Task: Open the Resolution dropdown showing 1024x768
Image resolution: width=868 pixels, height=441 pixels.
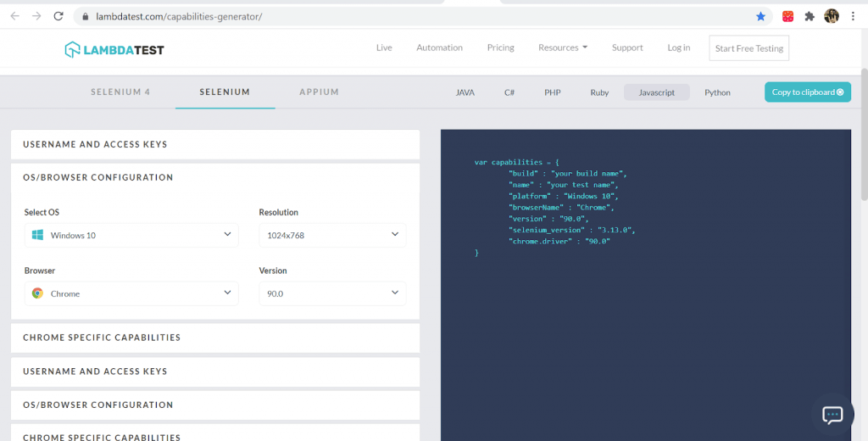Action: pyautogui.click(x=332, y=235)
